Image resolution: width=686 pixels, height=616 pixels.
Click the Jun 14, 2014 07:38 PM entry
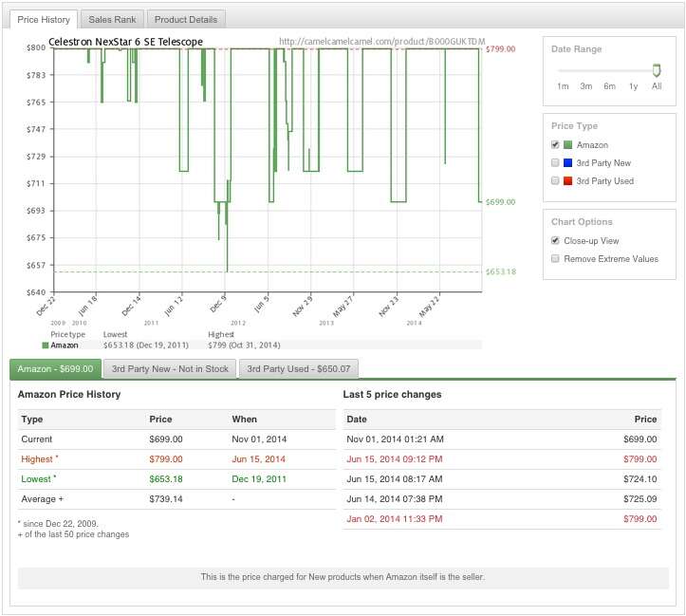tap(395, 499)
